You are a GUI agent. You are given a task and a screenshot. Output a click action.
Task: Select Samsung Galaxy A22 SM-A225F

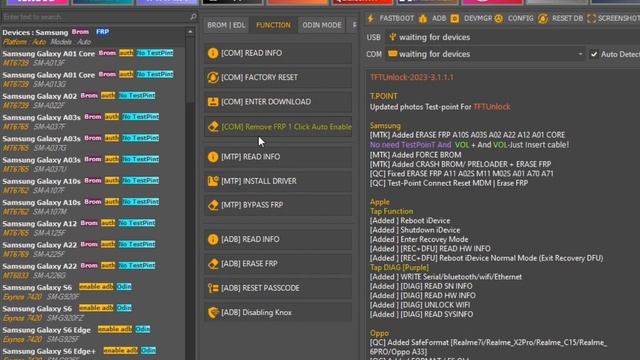93,249
